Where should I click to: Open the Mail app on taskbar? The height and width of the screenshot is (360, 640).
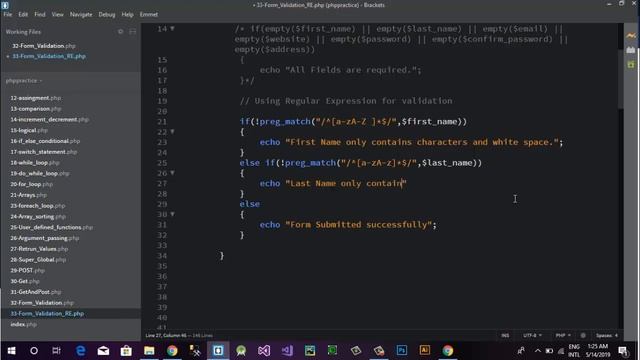tap(103, 351)
